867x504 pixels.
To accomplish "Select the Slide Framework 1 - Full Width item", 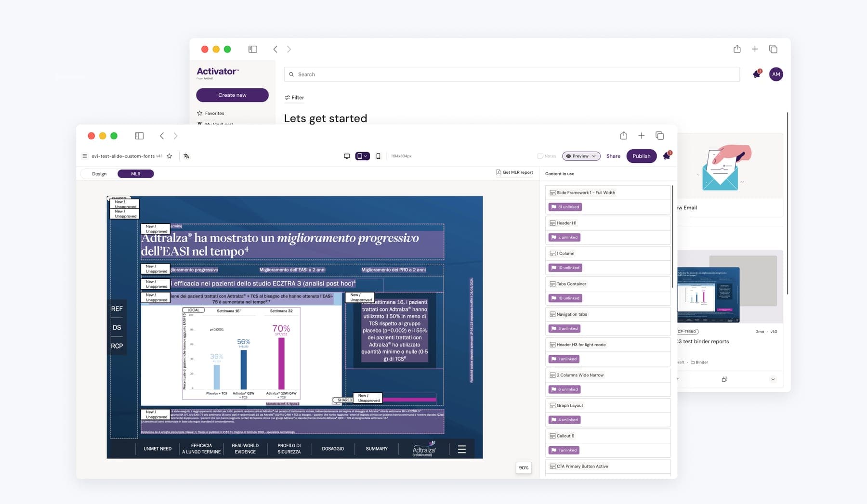I will 608,193.
